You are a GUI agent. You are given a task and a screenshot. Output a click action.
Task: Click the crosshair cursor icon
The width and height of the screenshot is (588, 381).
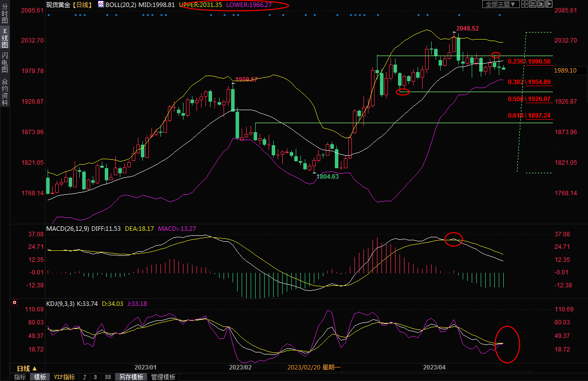(x=524, y=4)
